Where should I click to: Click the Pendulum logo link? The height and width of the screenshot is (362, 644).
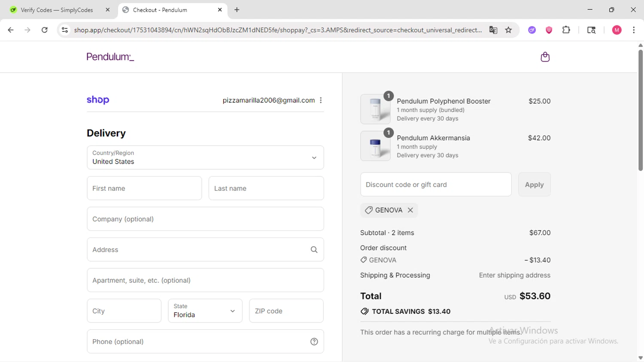pos(110,57)
